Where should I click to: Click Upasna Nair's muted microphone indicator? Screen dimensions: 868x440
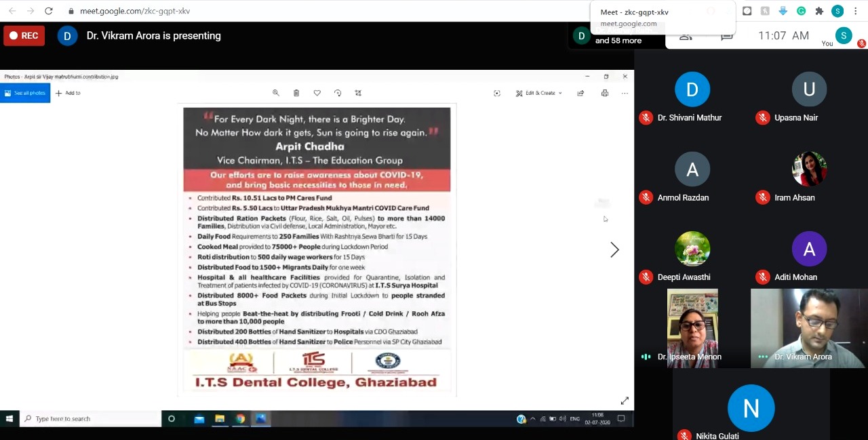[x=763, y=118]
